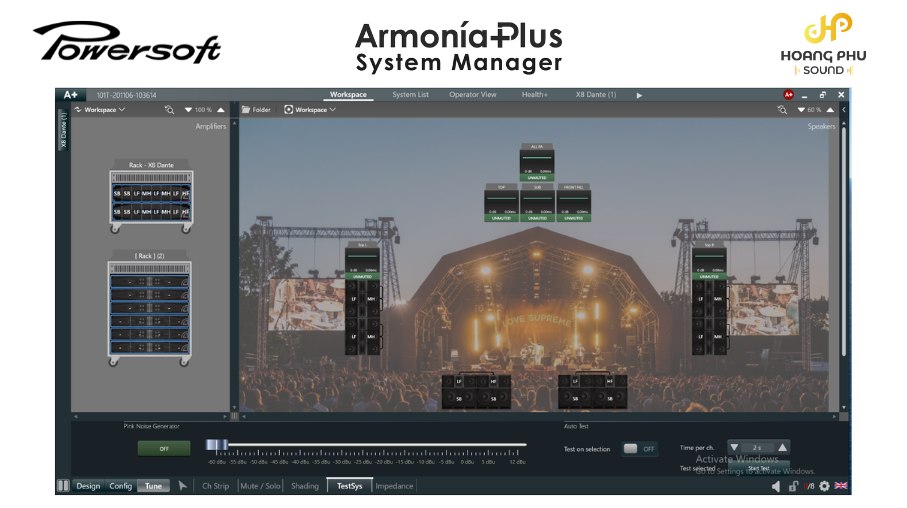Select the pointer arrow tool
This screenshot has width=907, height=508.
pos(183,485)
